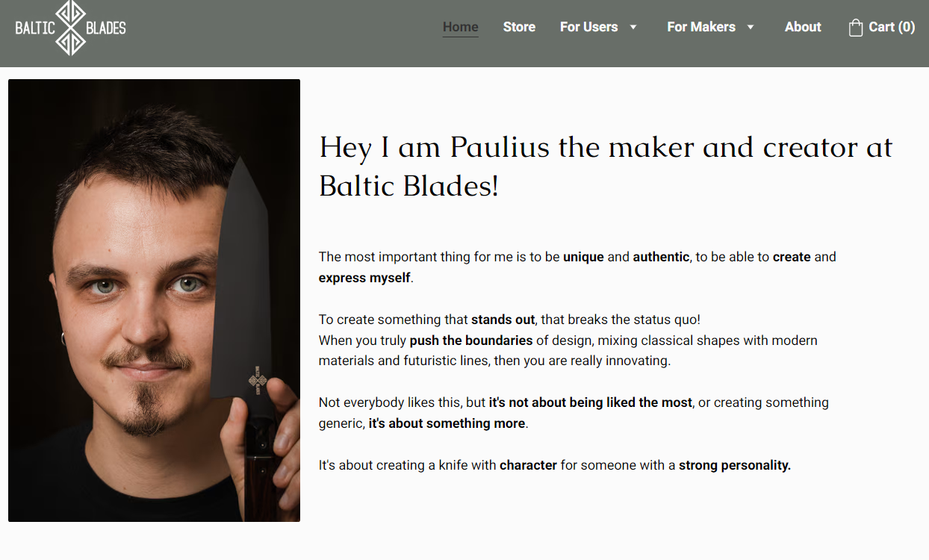
Task: Open the Store page from navigation
Action: click(x=519, y=27)
